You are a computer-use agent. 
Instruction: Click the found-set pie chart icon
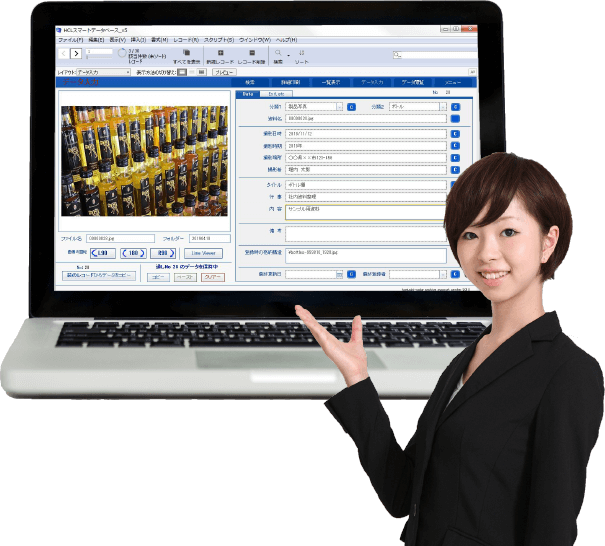click(122, 53)
